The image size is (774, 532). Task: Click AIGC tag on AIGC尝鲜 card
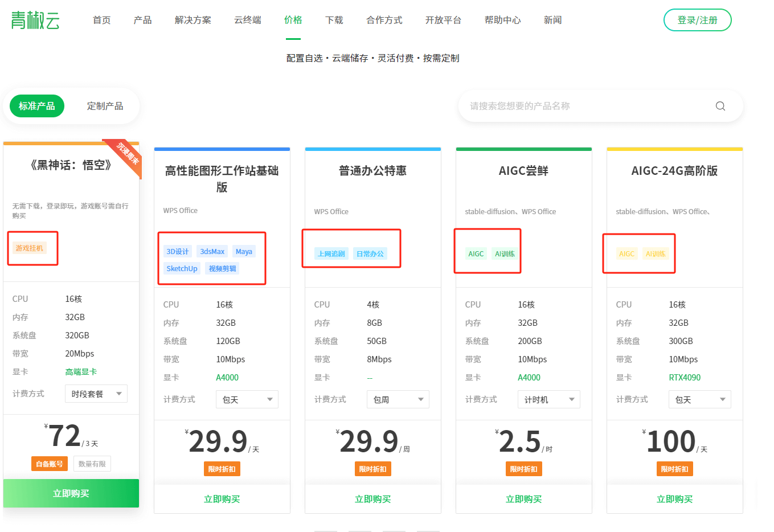tap(476, 253)
